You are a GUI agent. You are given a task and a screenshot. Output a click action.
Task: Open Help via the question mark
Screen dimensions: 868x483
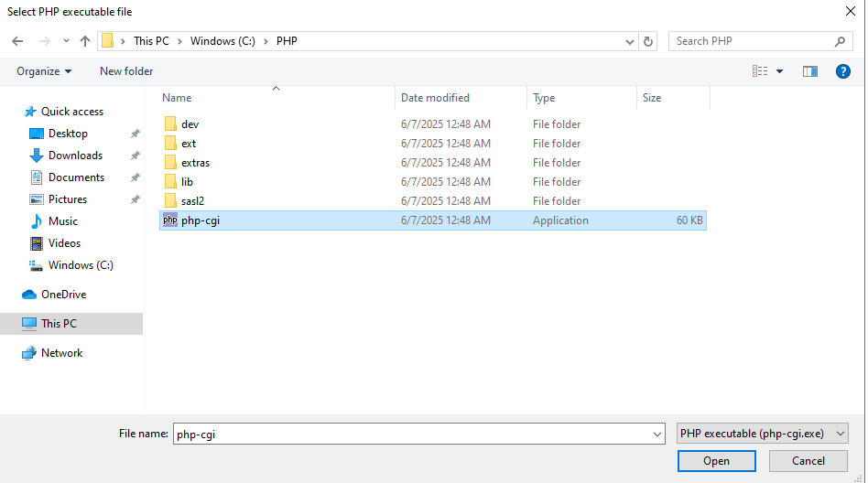pyautogui.click(x=842, y=71)
